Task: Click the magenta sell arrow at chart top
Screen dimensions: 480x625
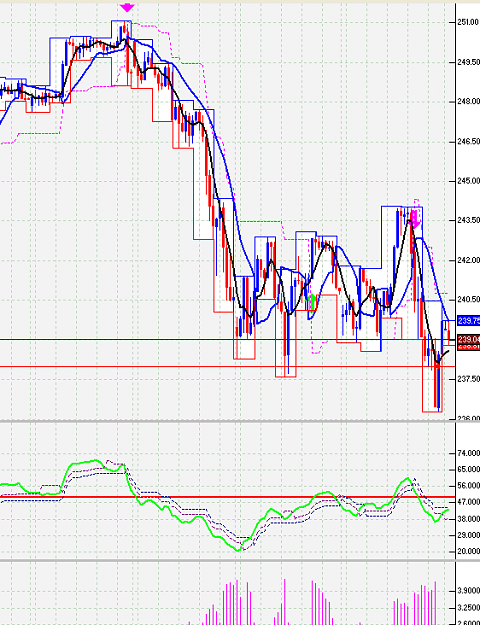Action: pyautogui.click(x=127, y=8)
